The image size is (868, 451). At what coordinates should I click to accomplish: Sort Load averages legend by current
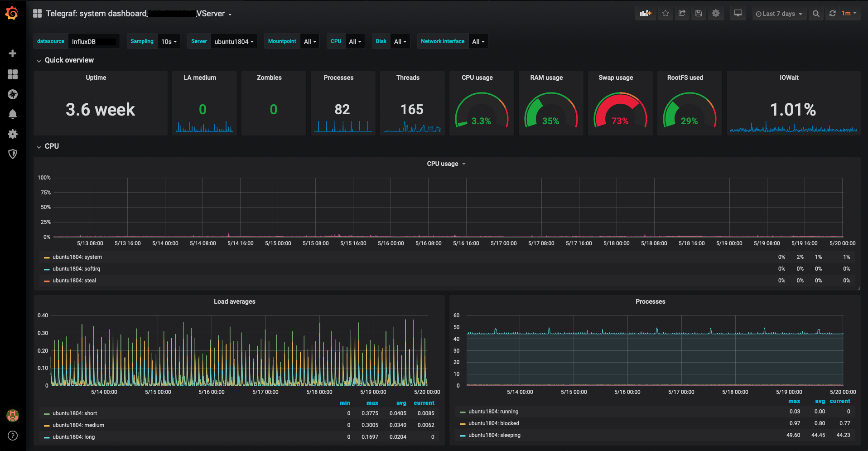tap(424, 403)
